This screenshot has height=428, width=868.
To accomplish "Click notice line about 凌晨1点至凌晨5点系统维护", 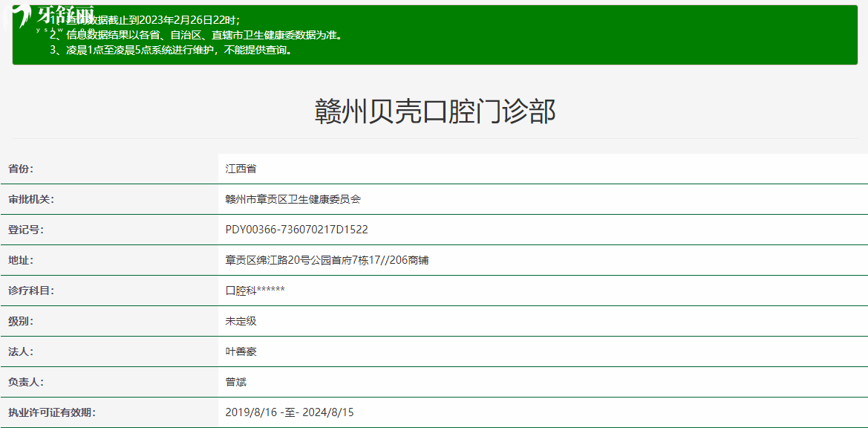I will [171, 51].
